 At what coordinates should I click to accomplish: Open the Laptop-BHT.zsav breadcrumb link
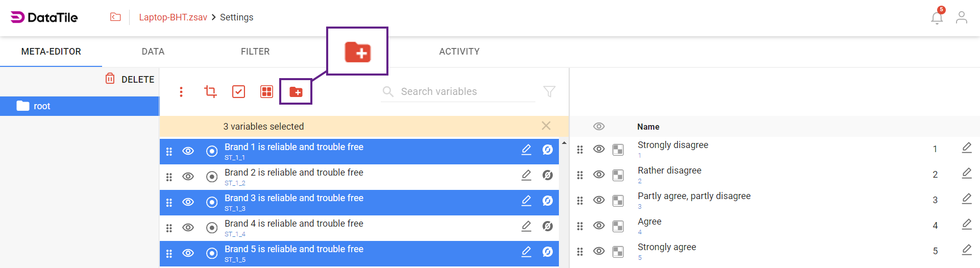pyautogui.click(x=173, y=17)
